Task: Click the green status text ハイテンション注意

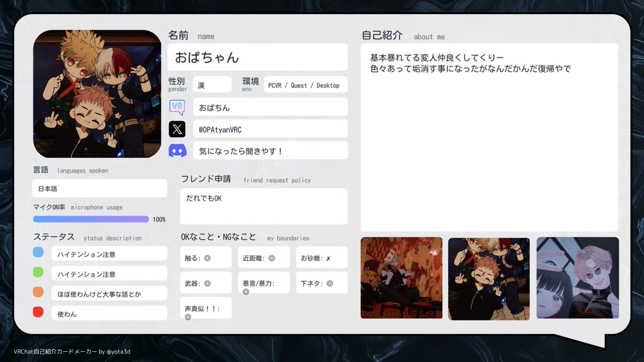Action: [x=109, y=274]
